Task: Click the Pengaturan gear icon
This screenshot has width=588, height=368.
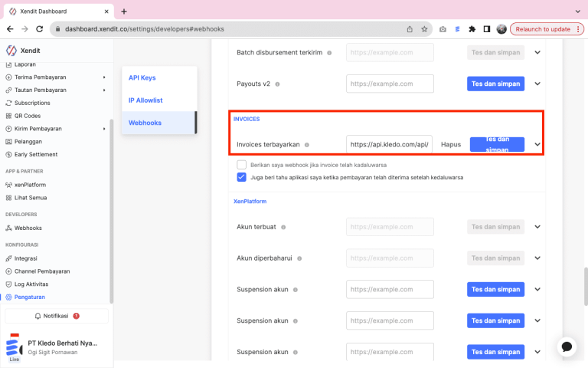Action: point(8,297)
